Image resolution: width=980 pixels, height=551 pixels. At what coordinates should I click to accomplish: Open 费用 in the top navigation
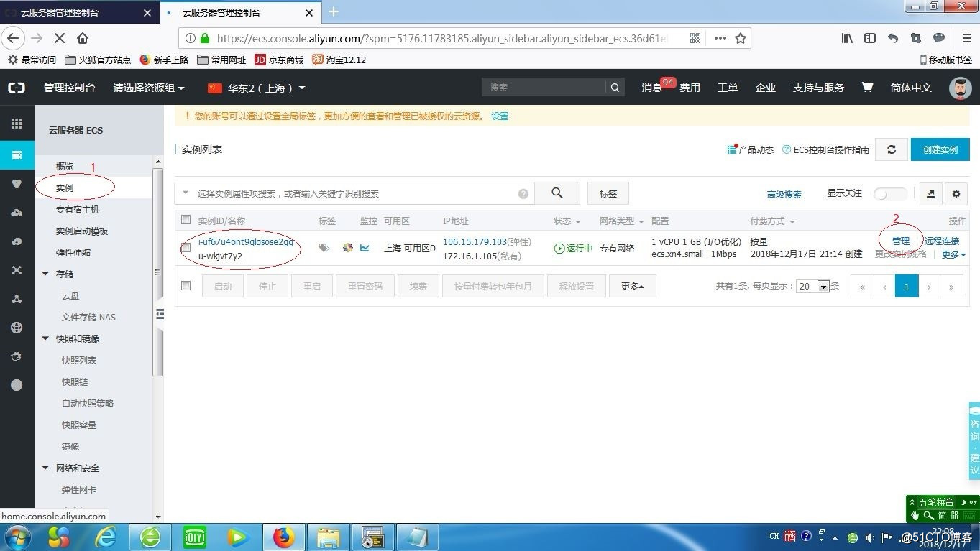coord(690,88)
